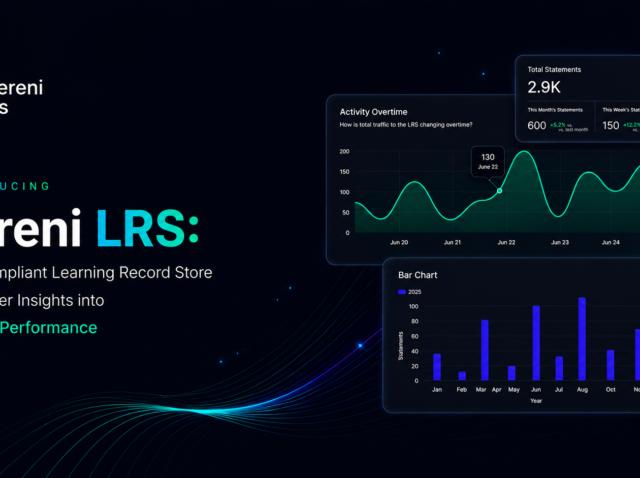The width and height of the screenshot is (640, 478).
Task: Click the 130 June 22 tooltip
Action: click(488, 162)
